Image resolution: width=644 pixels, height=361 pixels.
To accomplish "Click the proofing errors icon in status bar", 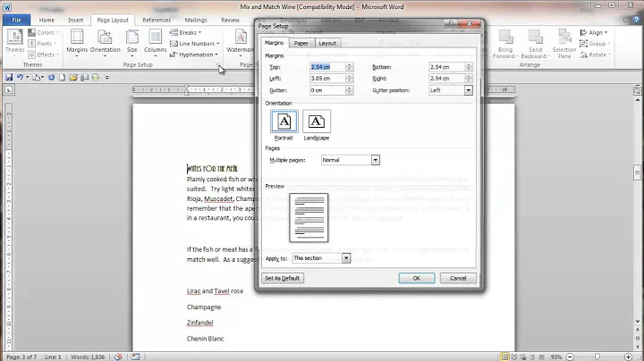I will [118, 357].
